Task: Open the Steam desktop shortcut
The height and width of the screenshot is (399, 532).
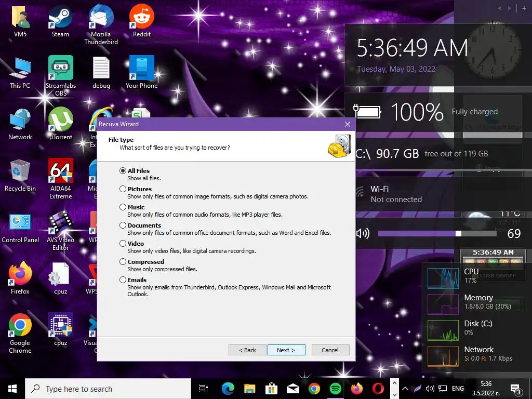Action: pos(60,21)
